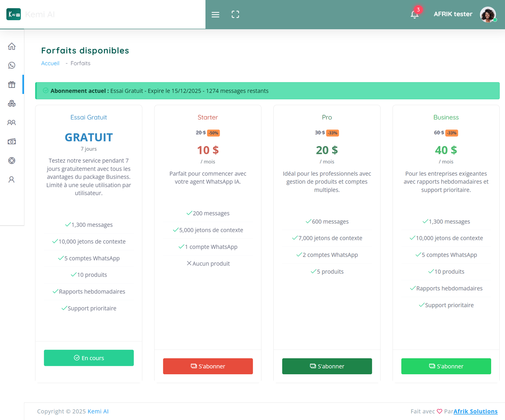Open the stacked cubes products icon
The image size is (505, 420).
(x=12, y=103)
